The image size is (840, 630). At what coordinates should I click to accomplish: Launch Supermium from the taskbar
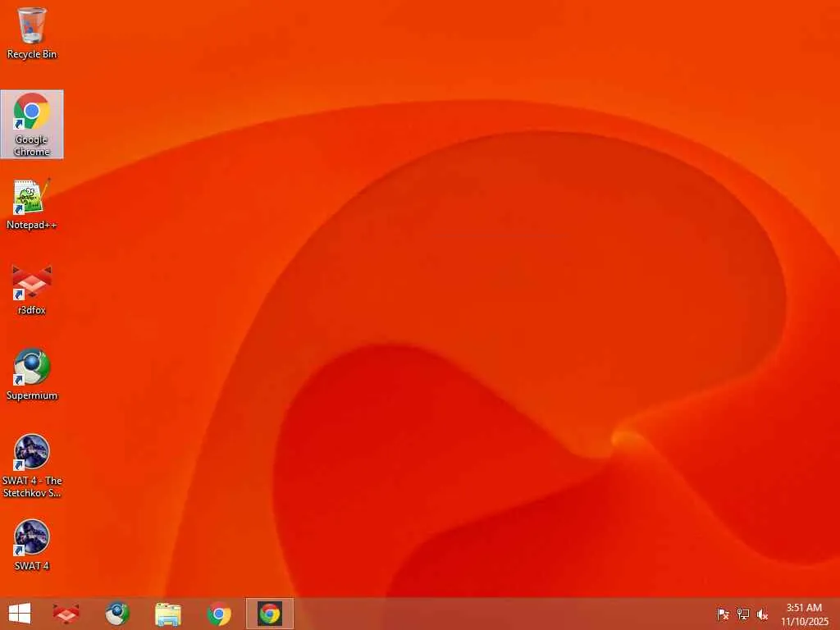point(116,614)
